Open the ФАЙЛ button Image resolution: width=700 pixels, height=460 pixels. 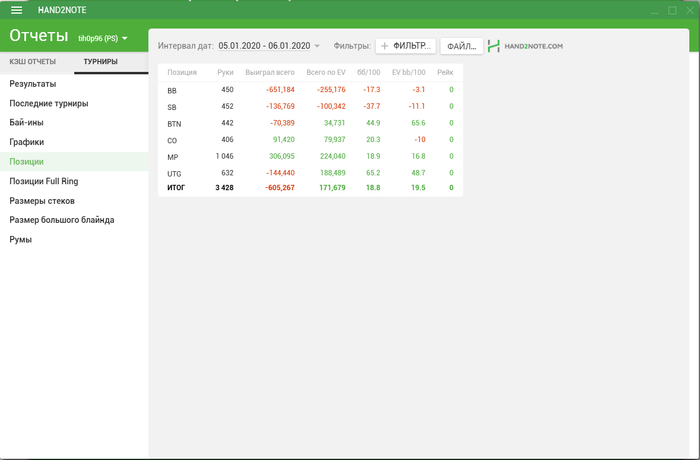click(462, 46)
